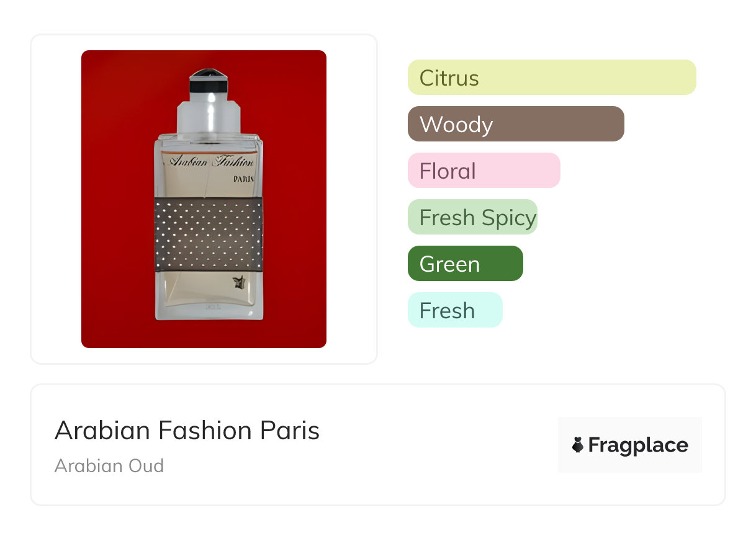756x536 pixels.
Task: Select the Woody accord bar
Action: coord(515,124)
